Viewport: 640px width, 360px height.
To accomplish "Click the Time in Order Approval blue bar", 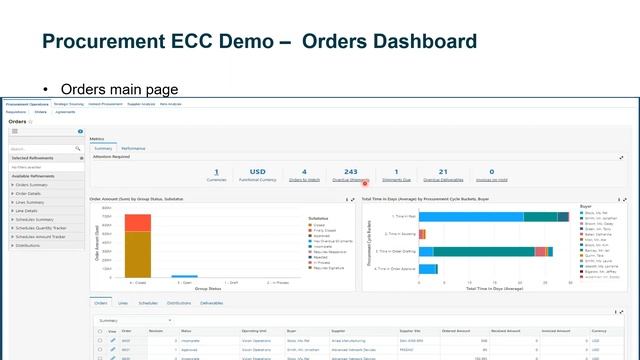I will [x=427, y=269].
